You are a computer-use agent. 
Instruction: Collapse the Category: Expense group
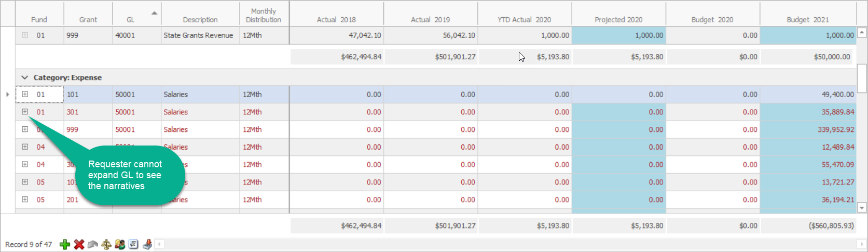click(24, 77)
